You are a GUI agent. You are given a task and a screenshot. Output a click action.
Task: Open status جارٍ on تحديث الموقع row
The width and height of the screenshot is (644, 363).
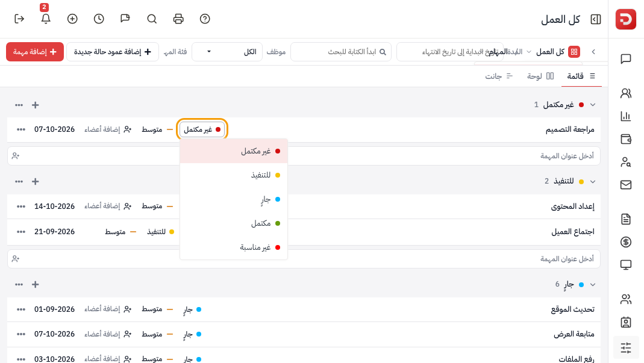[x=192, y=309]
